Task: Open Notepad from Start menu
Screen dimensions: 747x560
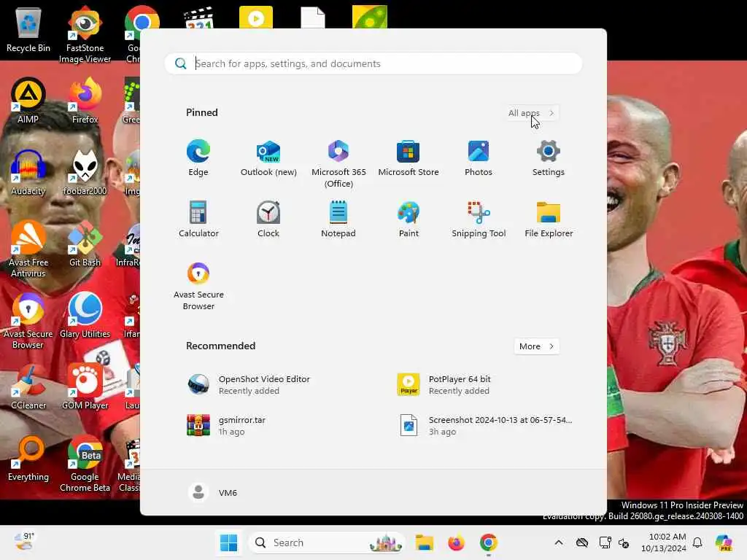Action: 338,219
